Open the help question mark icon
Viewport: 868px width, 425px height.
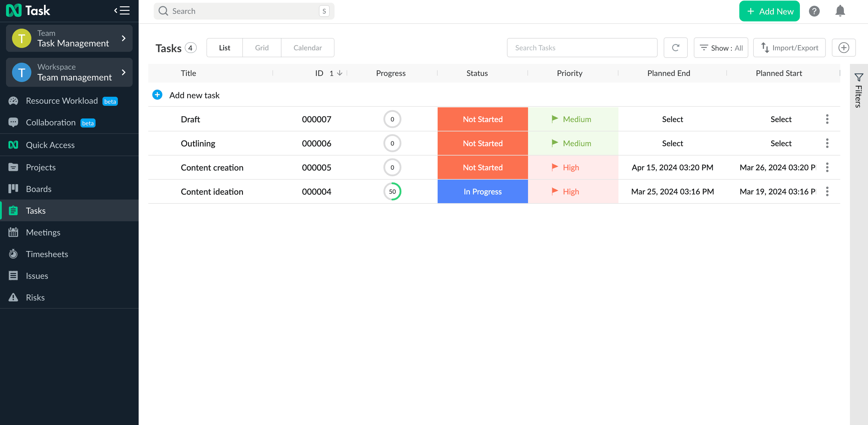point(814,11)
